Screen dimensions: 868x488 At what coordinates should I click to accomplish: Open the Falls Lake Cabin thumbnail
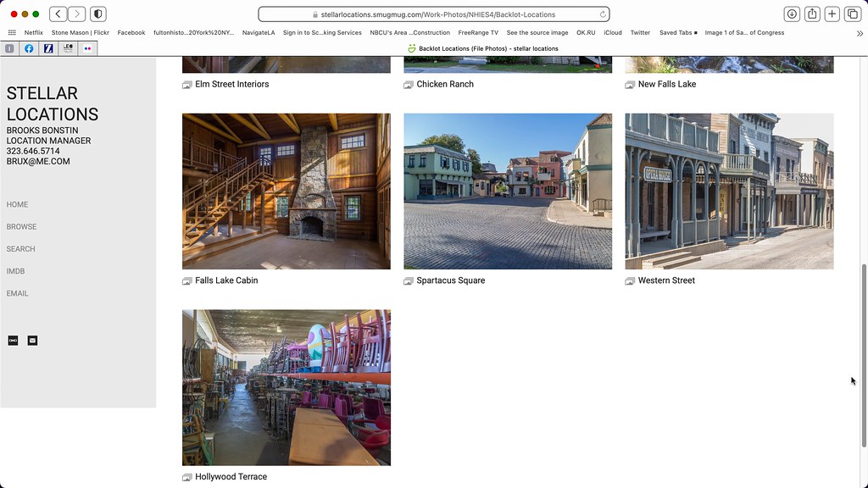coord(286,191)
